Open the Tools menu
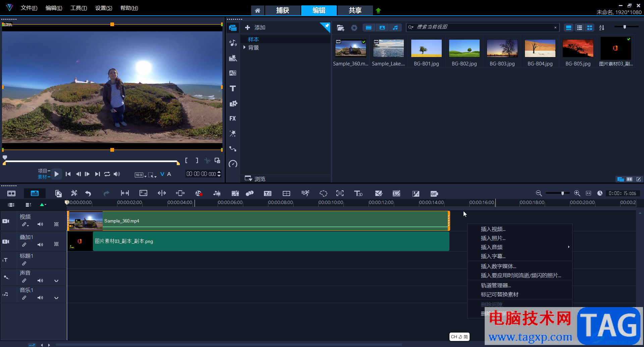 [x=78, y=8]
